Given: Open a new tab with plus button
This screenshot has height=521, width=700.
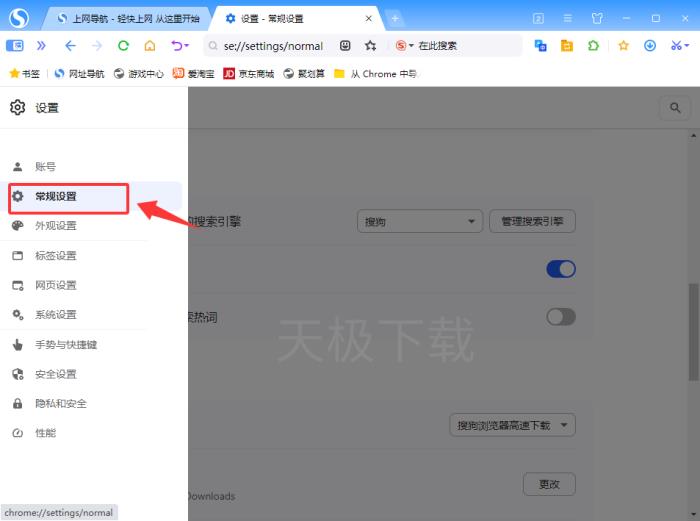Looking at the screenshot, I should (395, 18).
